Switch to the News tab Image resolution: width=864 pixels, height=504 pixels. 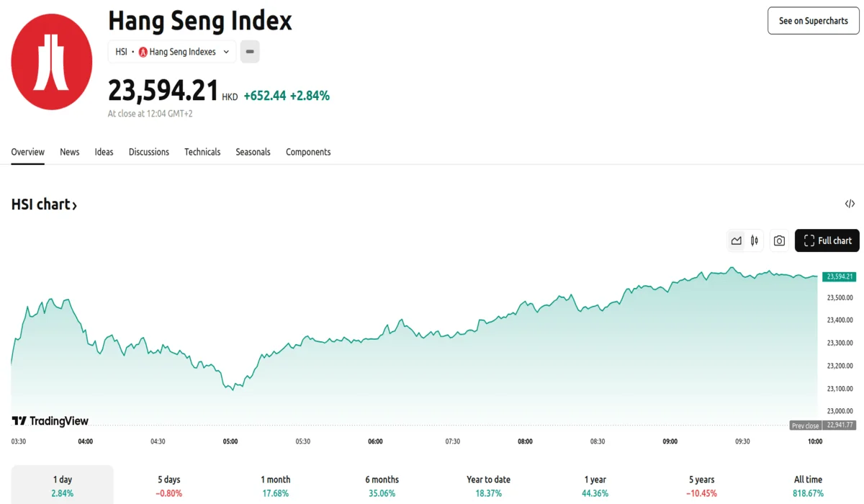point(70,152)
